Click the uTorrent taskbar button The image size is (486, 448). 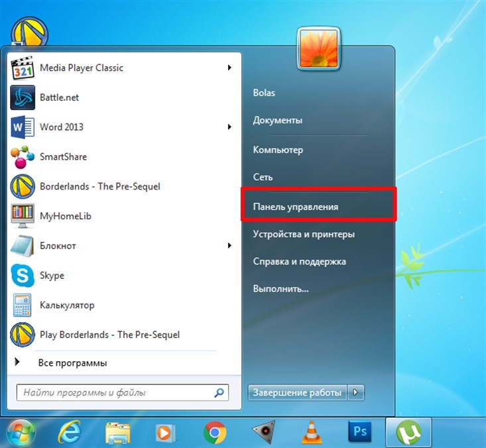[408, 433]
